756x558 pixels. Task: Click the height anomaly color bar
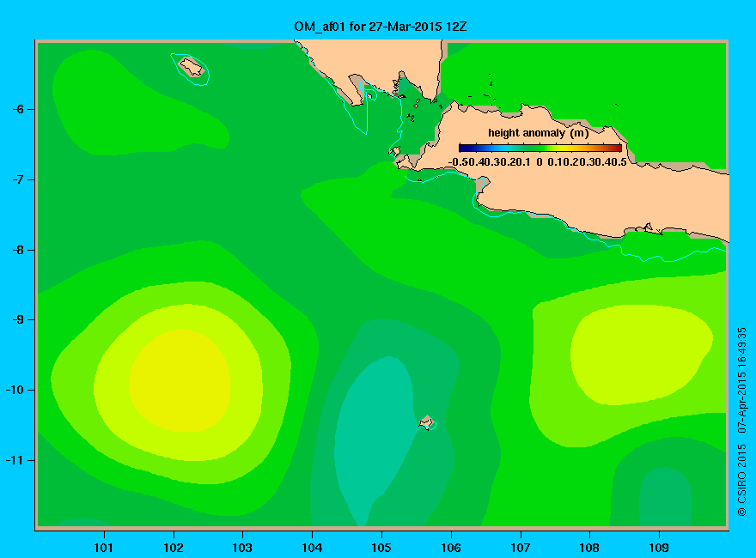click(x=540, y=148)
